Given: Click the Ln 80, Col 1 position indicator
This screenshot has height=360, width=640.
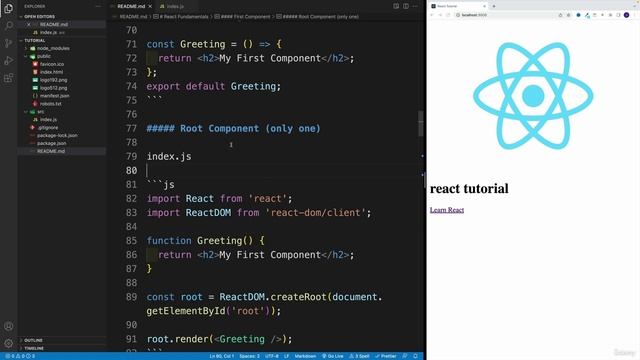Looking at the screenshot, I should (x=222, y=356).
